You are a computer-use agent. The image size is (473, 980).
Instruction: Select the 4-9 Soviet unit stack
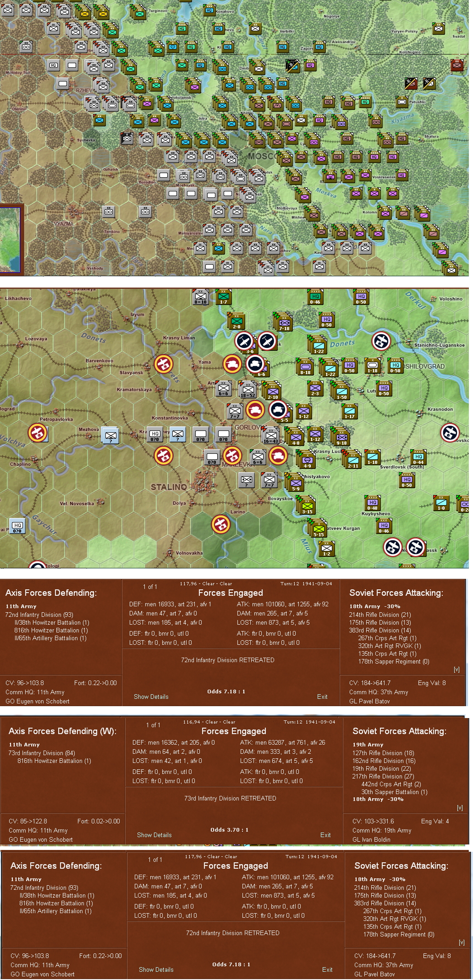(306, 459)
